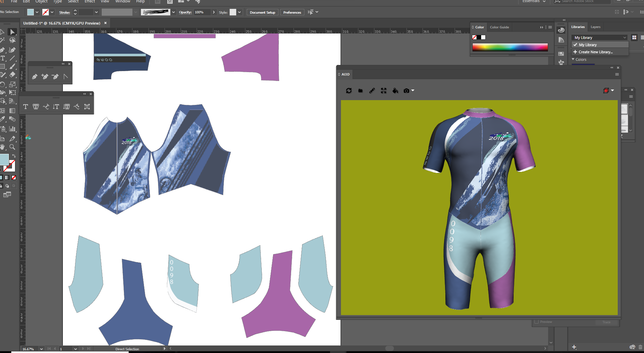This screenshot has width=644, height=353.
Task: Select the Delete Anchor Point tool
Action: pos(55,77)
